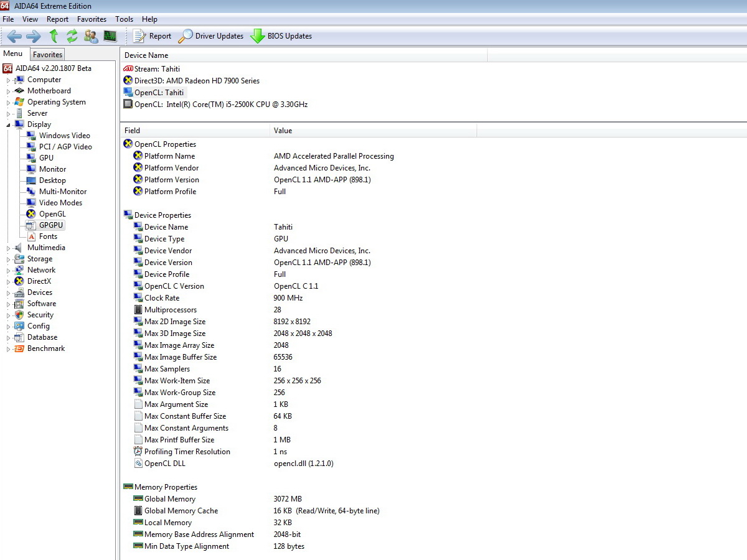Open the Report wizard
This screenshot has width=747, height=560.
[152, 36]
